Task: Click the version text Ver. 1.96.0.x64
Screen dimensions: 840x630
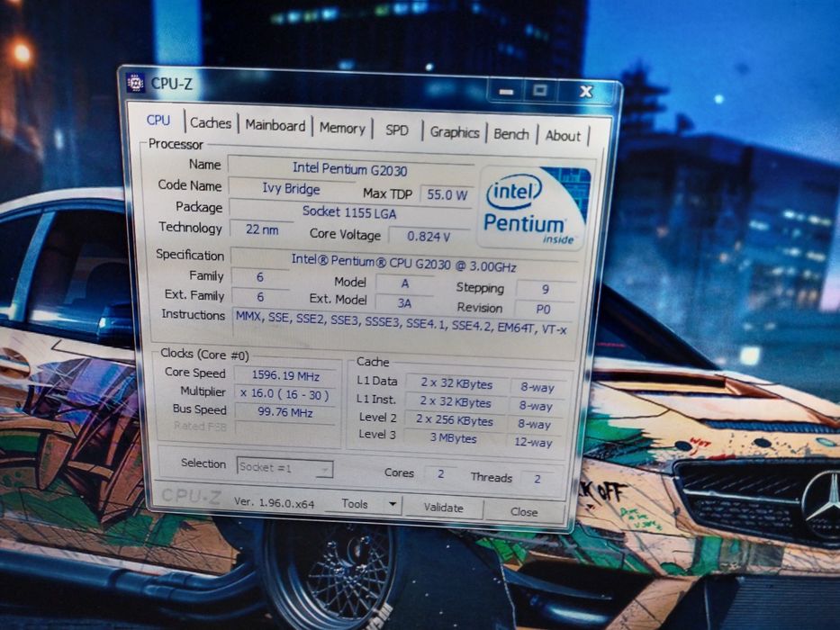Action: (275, 503)
